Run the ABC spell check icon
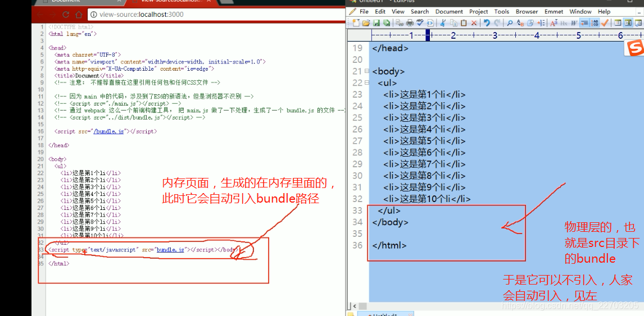644x316 pixels. [420, 23]
